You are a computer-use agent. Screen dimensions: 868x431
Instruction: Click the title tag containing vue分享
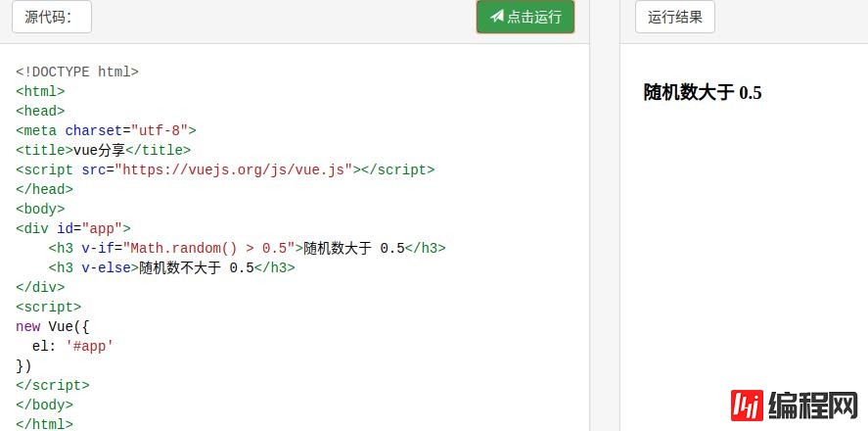click(x=103, y=150)
